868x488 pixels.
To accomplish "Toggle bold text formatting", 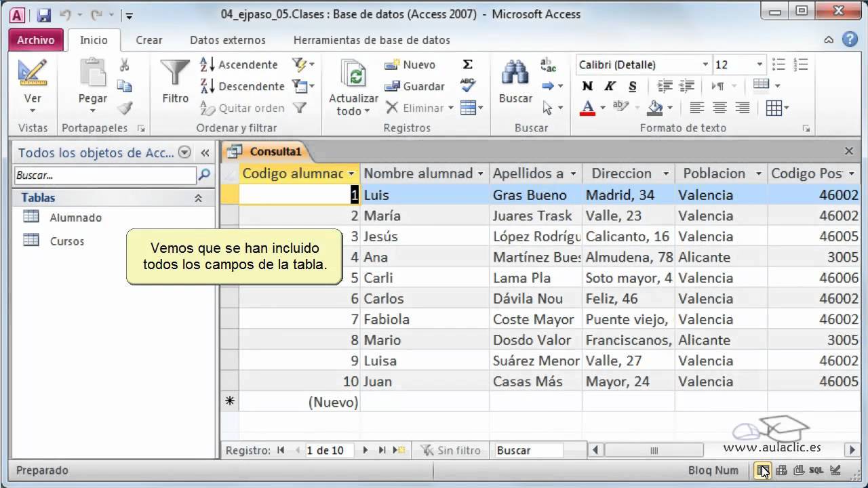I will coord(587,86).
